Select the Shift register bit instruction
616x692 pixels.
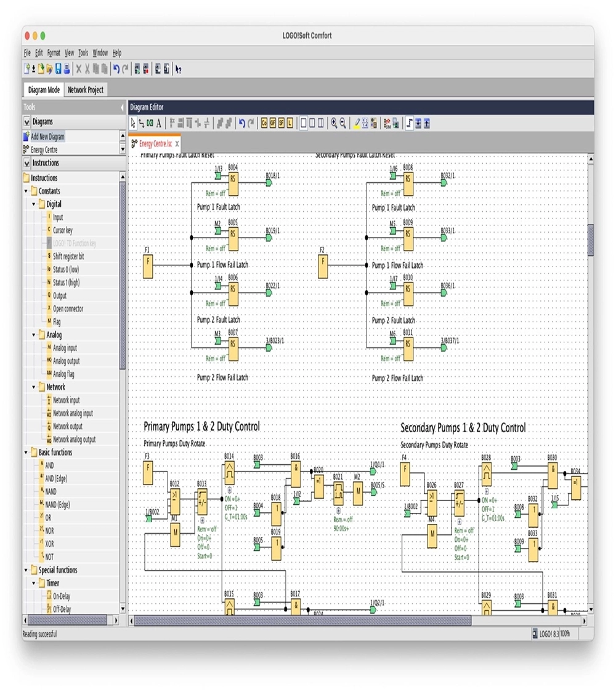coord(68,256)
